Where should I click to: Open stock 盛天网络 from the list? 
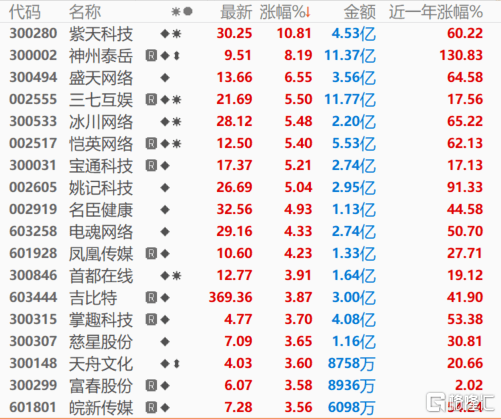[x=101, y=78]
